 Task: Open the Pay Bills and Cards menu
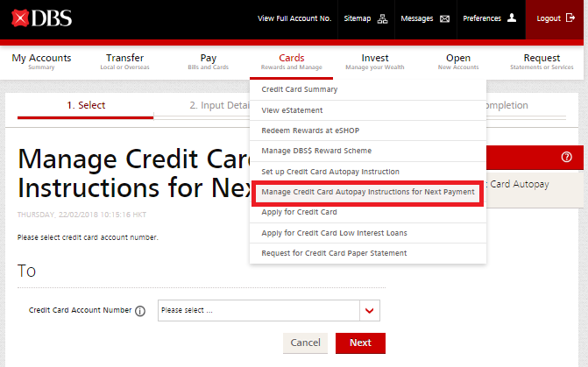tap(208, 61)
